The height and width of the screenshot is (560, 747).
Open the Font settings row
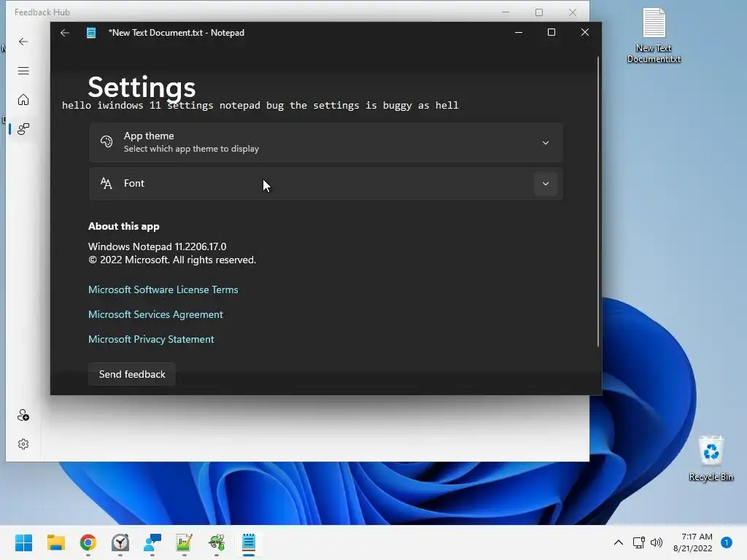[326, 184]
